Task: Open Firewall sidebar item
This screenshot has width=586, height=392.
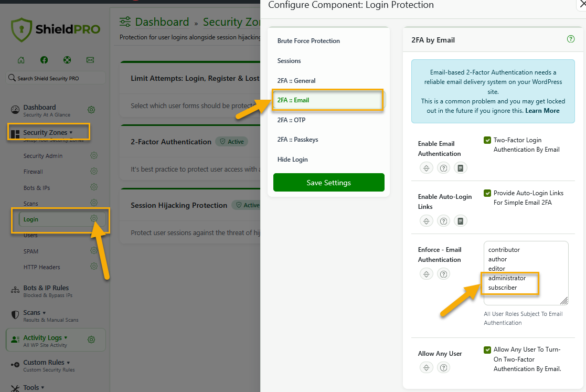Action: pyautogui.click(x=33, y=172)
